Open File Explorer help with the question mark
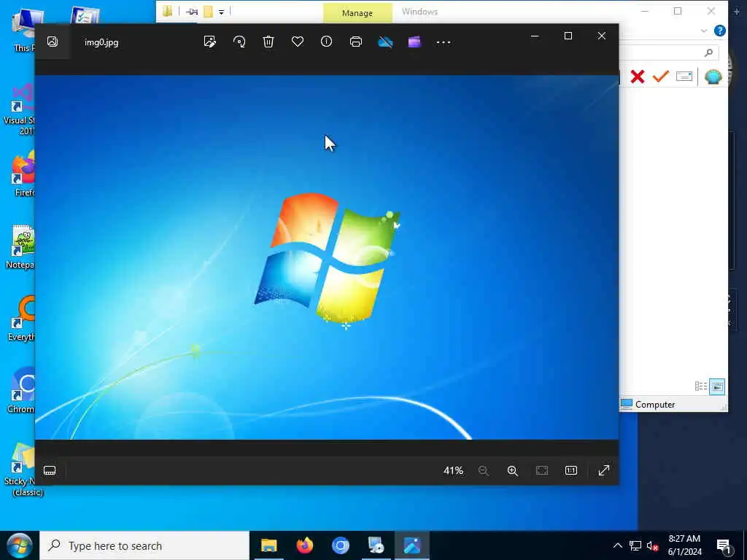This screenshot has width=747, height=560. [x=719, y=31]
